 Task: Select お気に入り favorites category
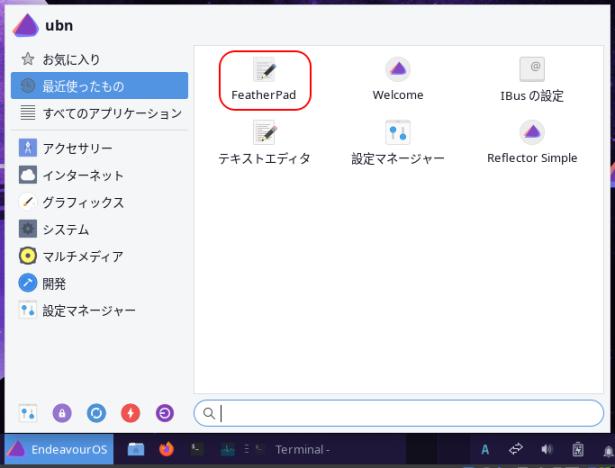[x=99, y=59]
